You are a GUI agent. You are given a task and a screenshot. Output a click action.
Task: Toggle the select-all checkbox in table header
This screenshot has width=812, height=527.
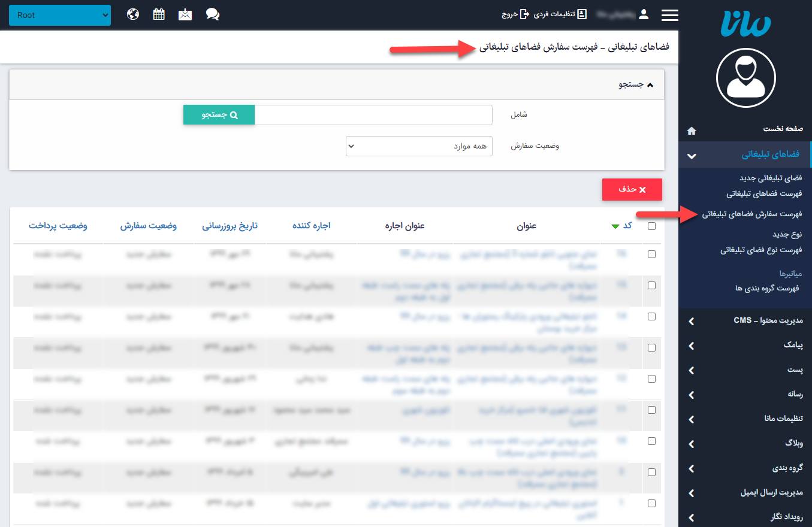[x=651, y=226]
